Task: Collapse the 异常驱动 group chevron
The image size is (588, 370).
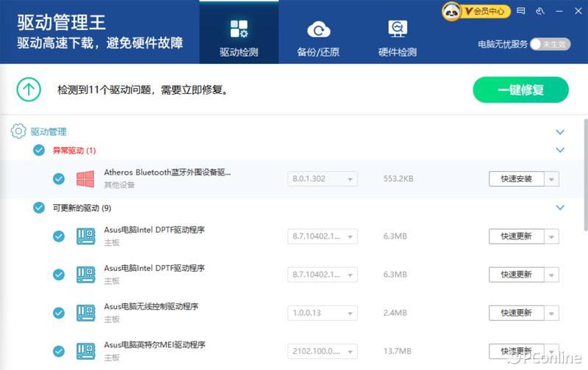Action: coord(560,150)
